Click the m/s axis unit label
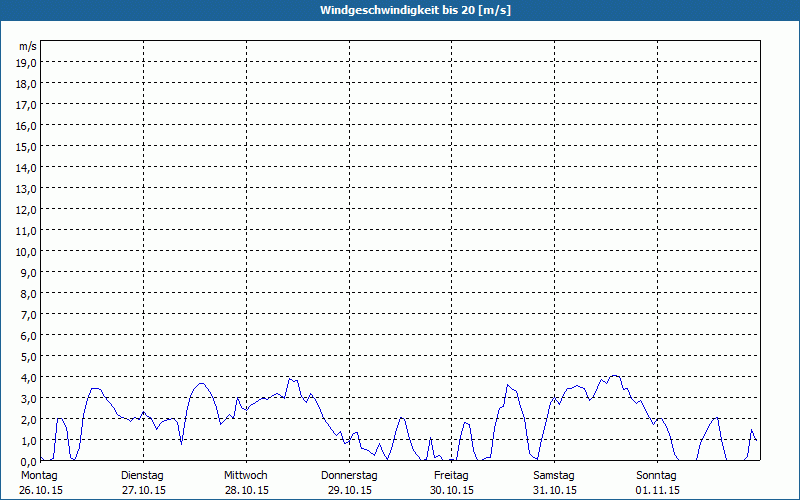The width and height of the screenshot is (800, 500). pyautogui.click(x=28, y=46)
